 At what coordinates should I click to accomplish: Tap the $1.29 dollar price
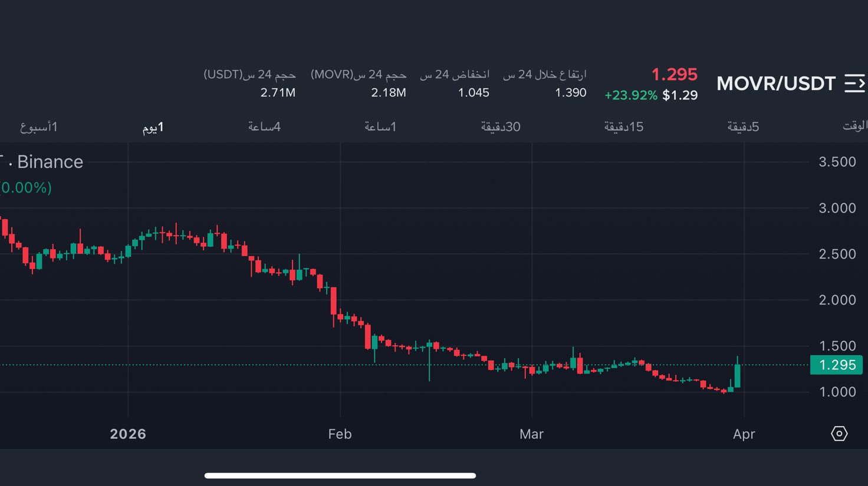tap(680, 95)
